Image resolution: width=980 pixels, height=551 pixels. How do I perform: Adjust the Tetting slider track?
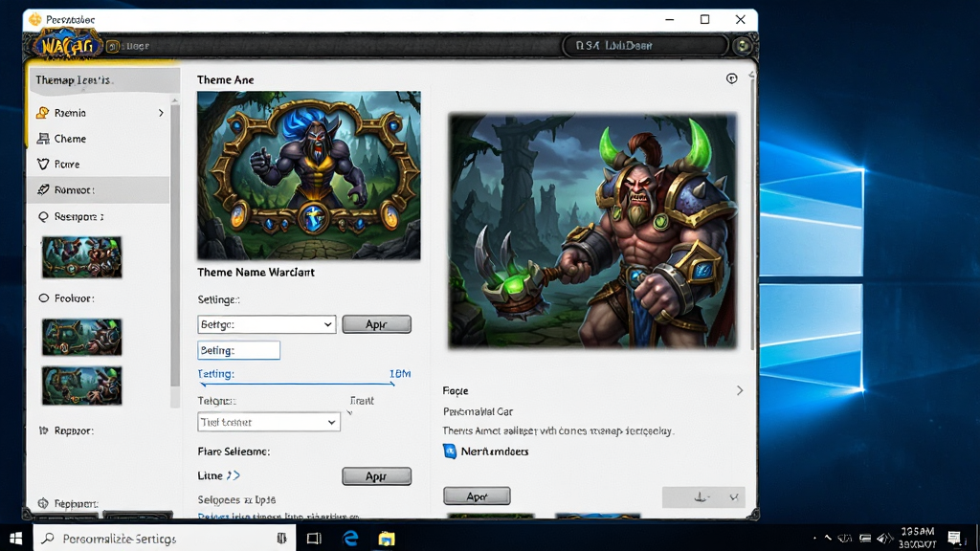298,385
